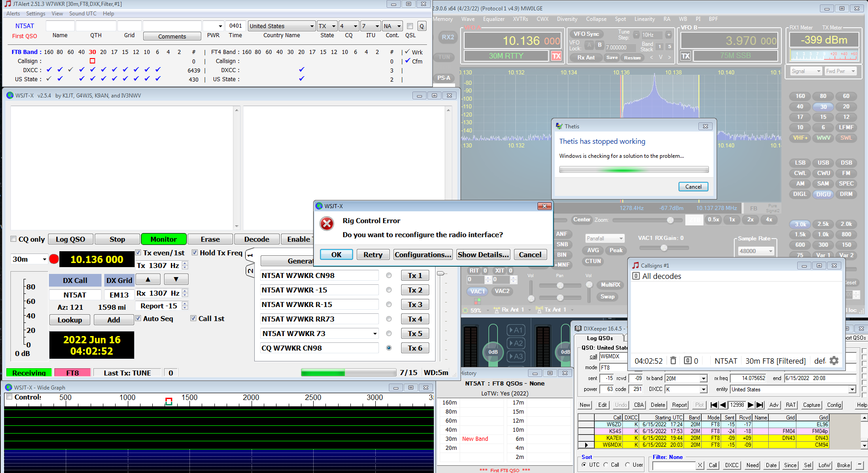
Task: Expand the DXCC K dropdown in DXKeeper
Action: click(x=703, y=389)
